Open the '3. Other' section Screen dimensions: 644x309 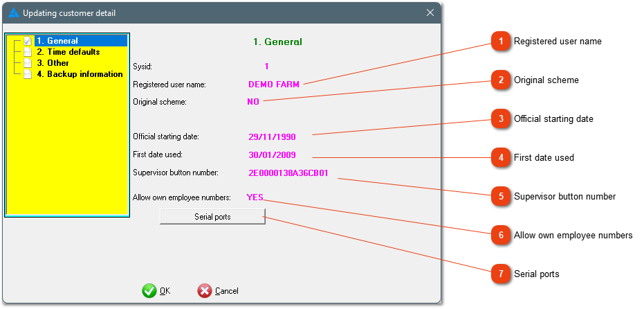coord(53,63)
